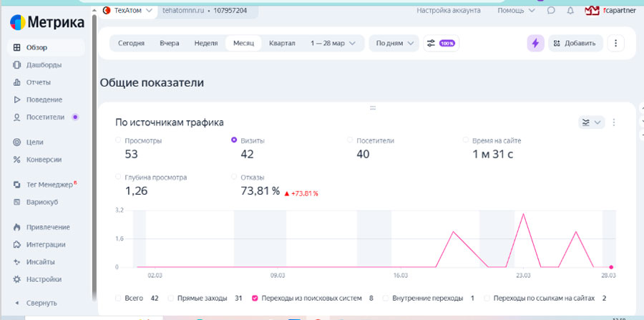Viewport: 644px width, 320px height.
Task: Select the Вчера period tab
Action: click(x=170, y=43)
